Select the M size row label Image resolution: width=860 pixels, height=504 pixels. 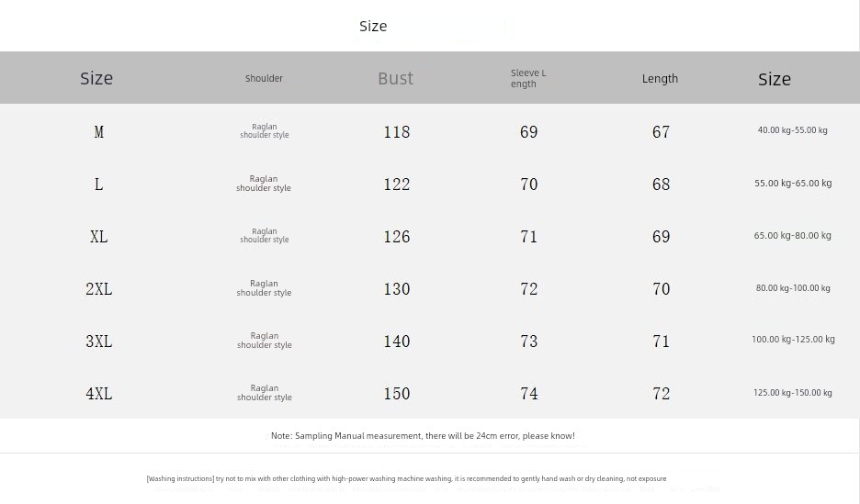pos(98,132)
